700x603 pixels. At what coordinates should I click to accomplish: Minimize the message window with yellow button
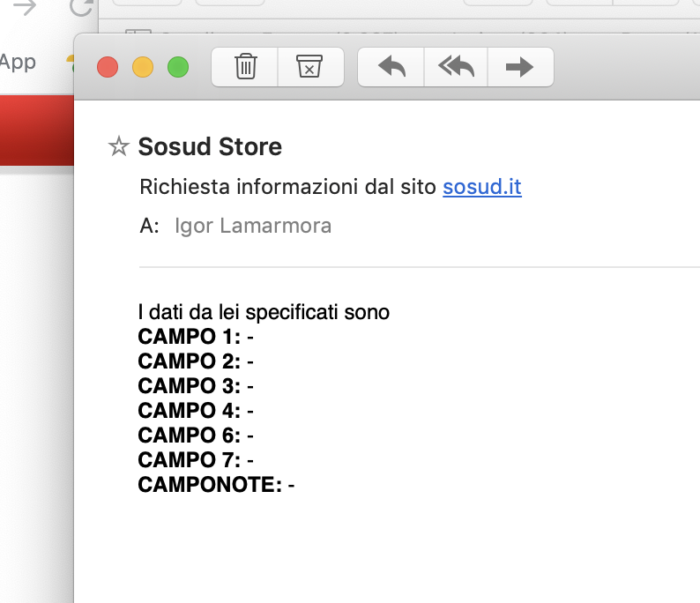143,67
